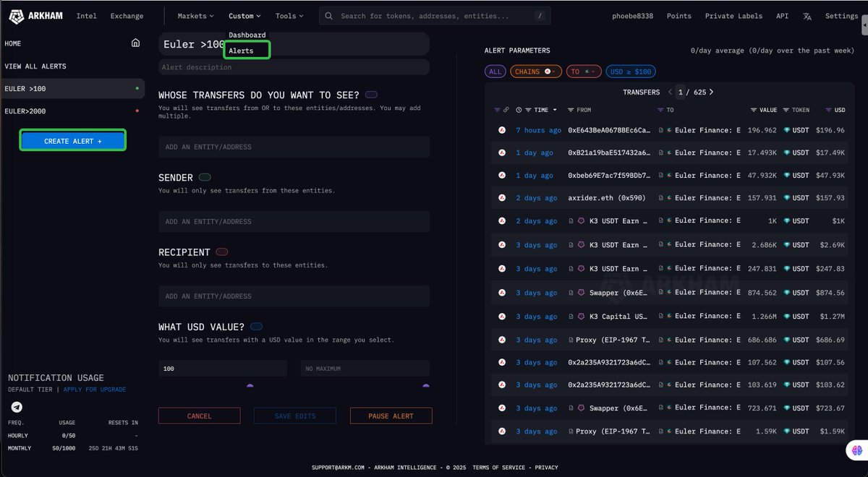Select the ALL filter chip
Image resolution: width=868 pixels, height=477 pixels.
(x=495, y=72)
